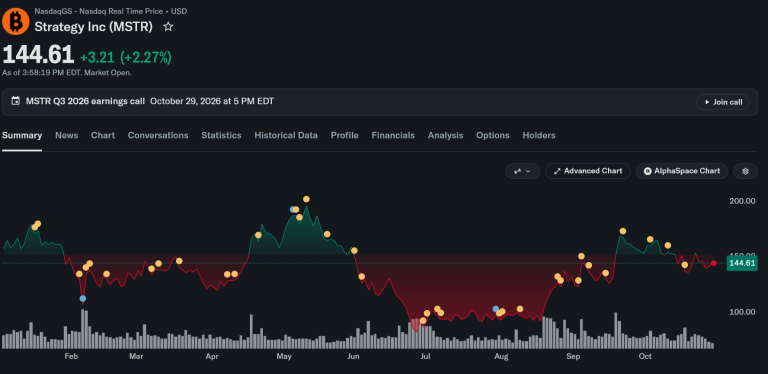Click yellow marker at June start drop
Image resolution: width=768 pixels, height=374 pixels.
coord(354,250)
